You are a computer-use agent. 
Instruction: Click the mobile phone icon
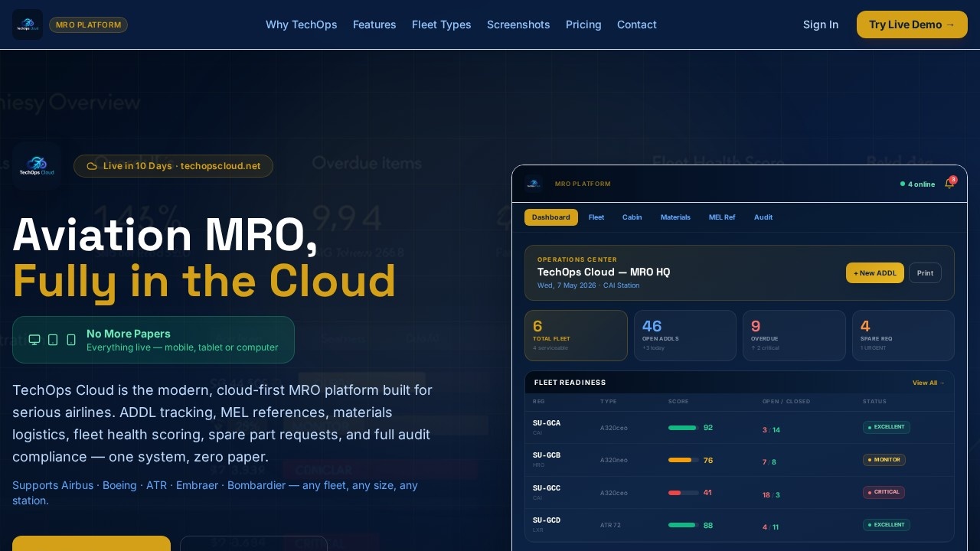click(x=71, y=340)
